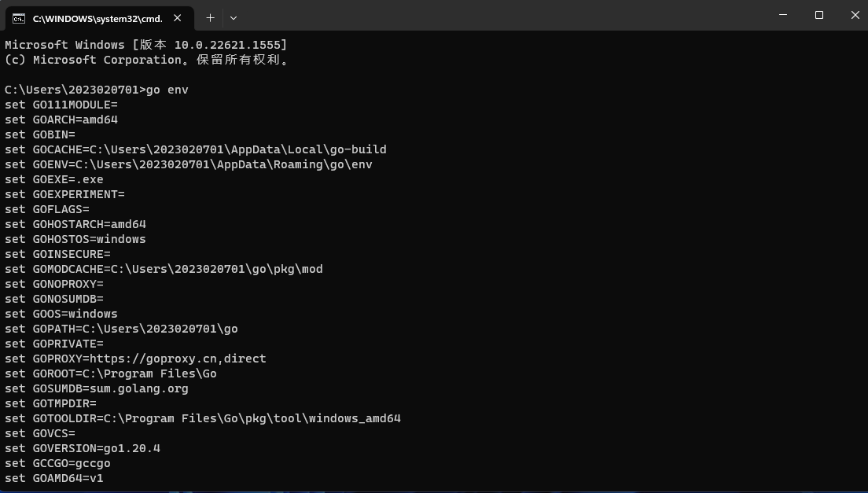Minimize the terminal window

point(783,15)
